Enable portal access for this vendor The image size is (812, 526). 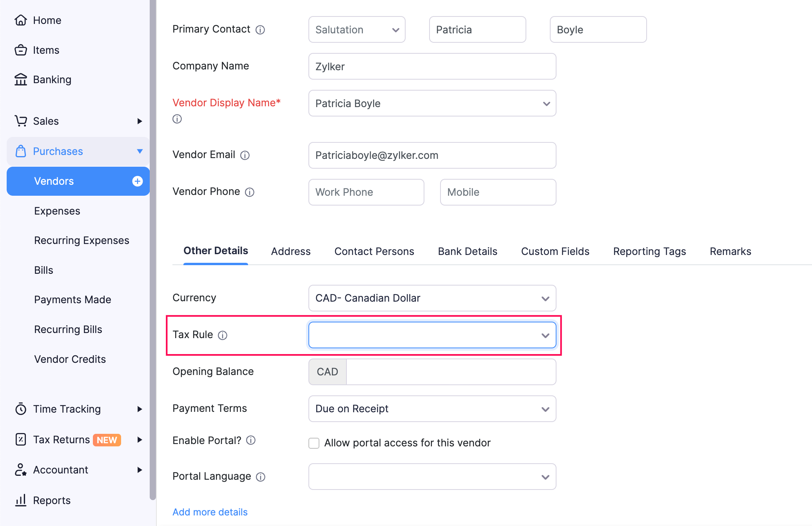click(314, 442)
